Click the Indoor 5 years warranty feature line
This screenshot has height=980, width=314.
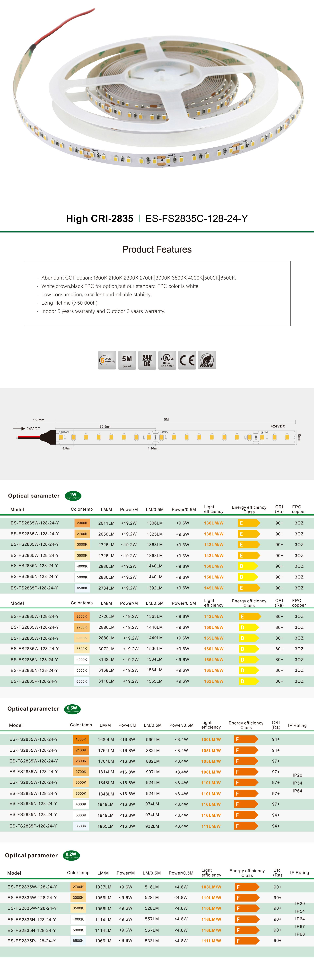(103, 311)
